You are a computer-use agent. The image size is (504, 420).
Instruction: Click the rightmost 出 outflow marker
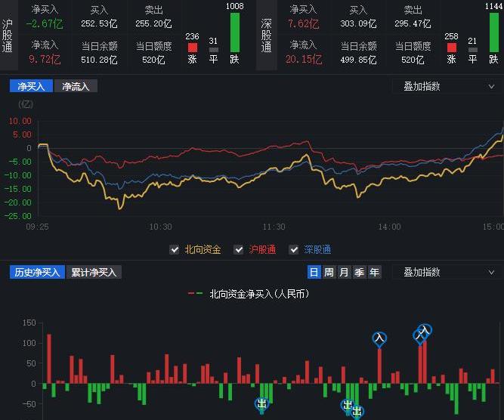(357, 412)
